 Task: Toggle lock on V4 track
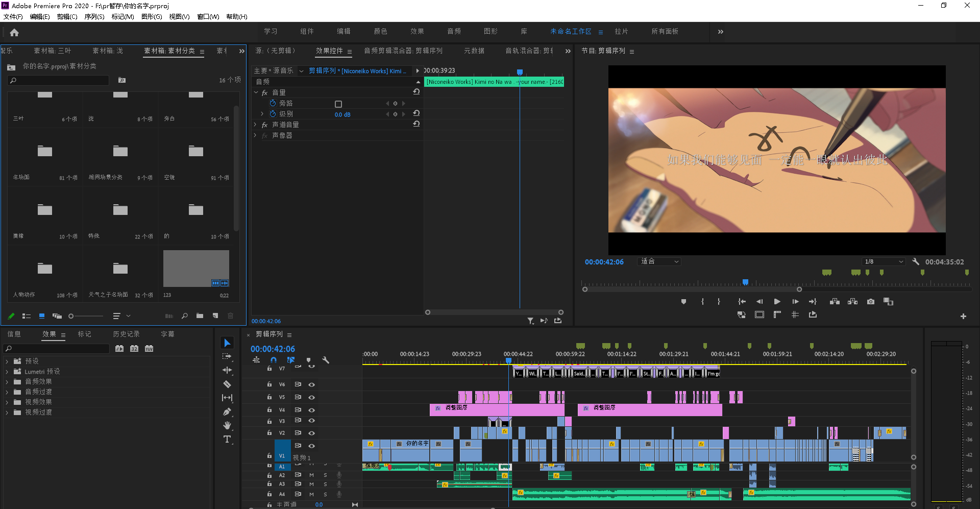pyautogui.click(x=269, y=409)
